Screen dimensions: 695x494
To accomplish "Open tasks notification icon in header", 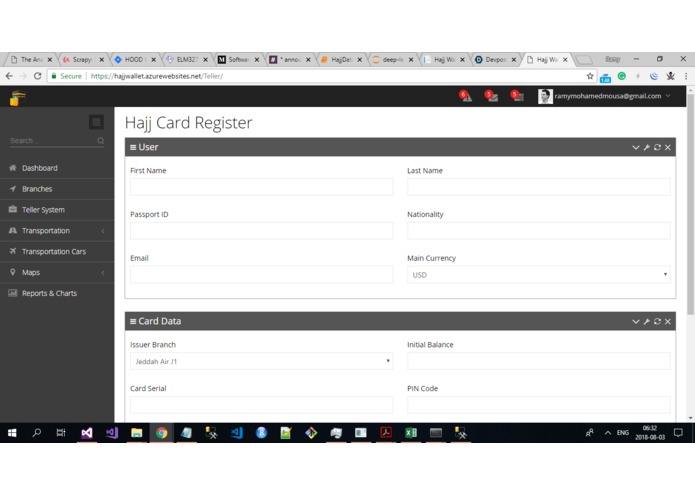I will pyautogui.click(x=517, y=96).
